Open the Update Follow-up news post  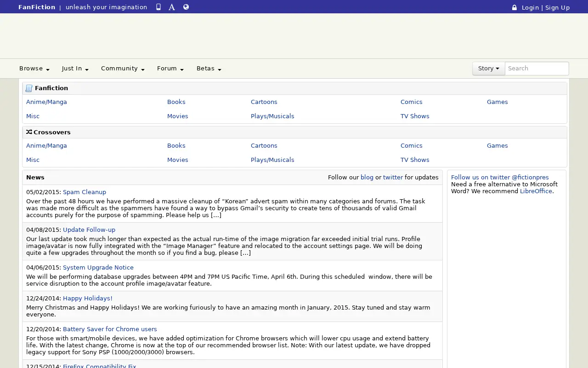(x=89, y=230)
